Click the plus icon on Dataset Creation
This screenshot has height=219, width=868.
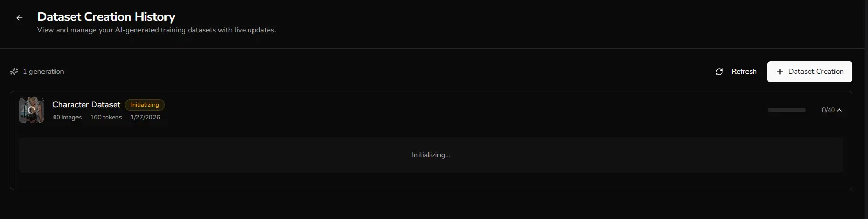(x=780, y=72)
